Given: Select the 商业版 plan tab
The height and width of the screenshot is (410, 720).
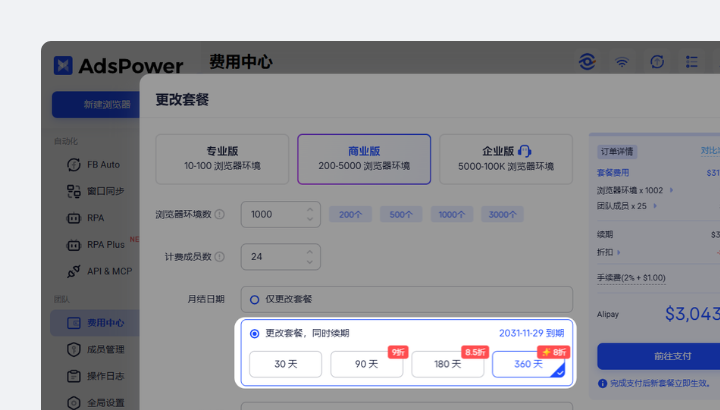Looking at the screenshot, I should click(364, 159).
